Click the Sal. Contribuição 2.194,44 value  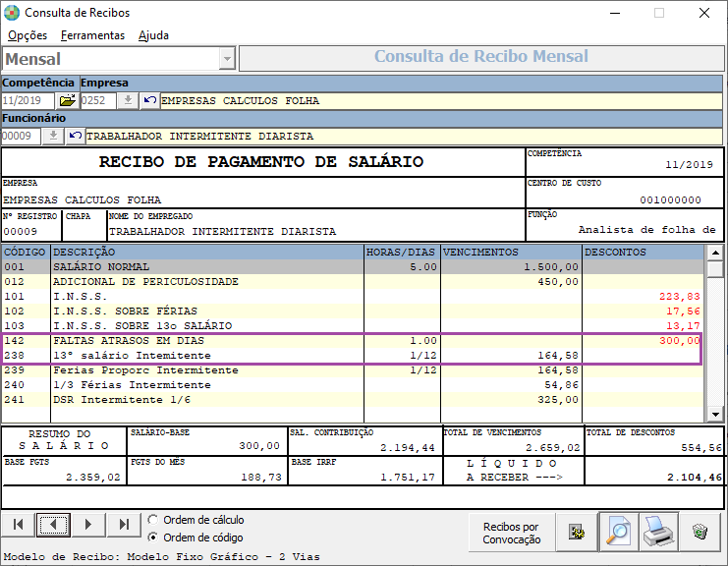point(408,448)
